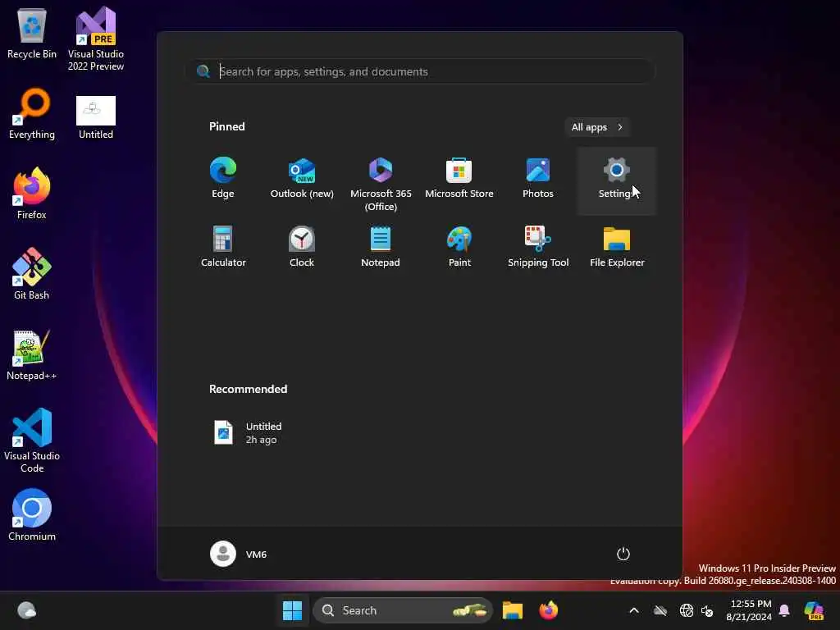Open notifications bell icon
Viewport: 840px width, 630px height.
point(784,610)
